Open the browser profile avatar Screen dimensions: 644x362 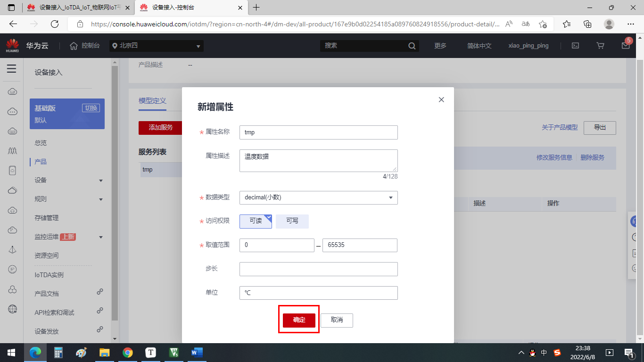point(609,24)
